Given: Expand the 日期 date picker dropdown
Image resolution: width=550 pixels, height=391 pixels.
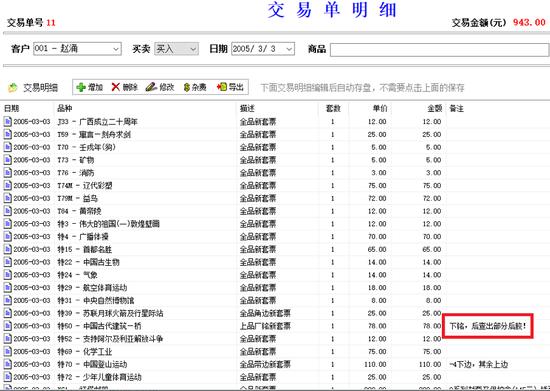Looking at the screenshot, I should [x=289, y=49].
